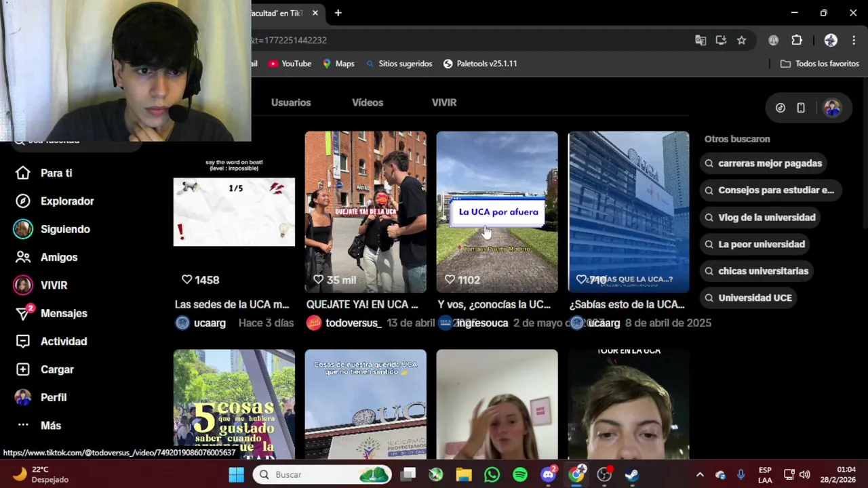Search suggestion carreras mejor pagadas
Screen dimensions: 868x488
click(763, 163)
